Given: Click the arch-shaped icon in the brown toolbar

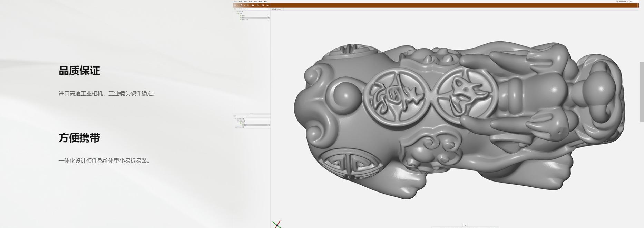Looking at the screenshot, I should click(258, 5).
